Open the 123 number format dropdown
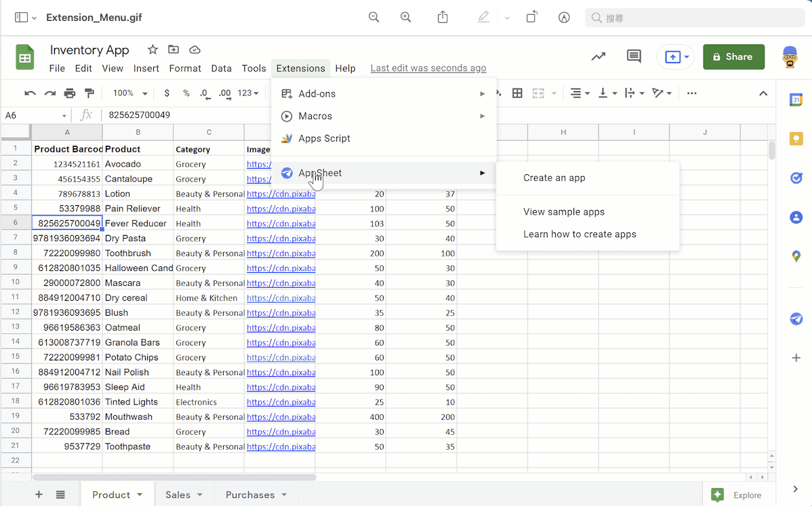 point(248,93)
